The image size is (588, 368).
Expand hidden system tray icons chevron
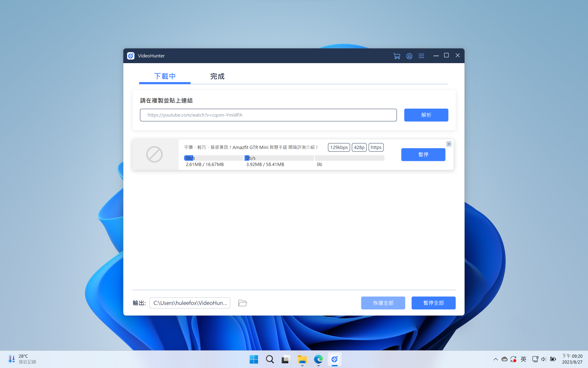[496, 359]
